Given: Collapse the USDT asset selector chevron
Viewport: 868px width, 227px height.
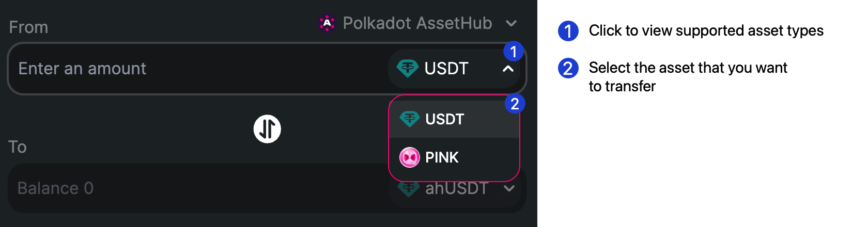Looking at the screenshot, I should (x=508, y=69).
